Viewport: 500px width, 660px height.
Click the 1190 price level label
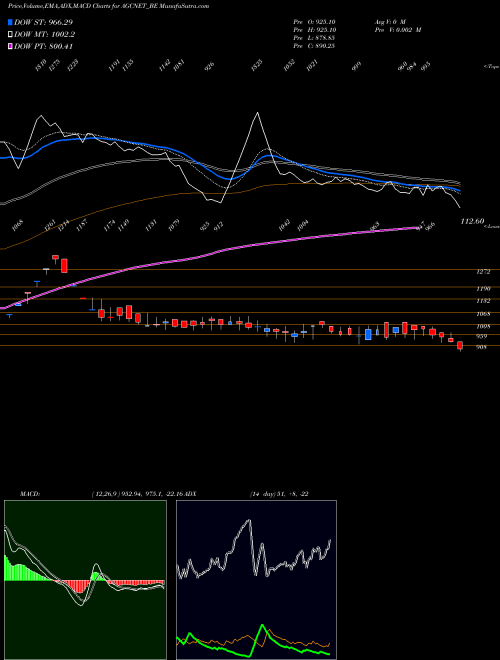coord(483,289)
